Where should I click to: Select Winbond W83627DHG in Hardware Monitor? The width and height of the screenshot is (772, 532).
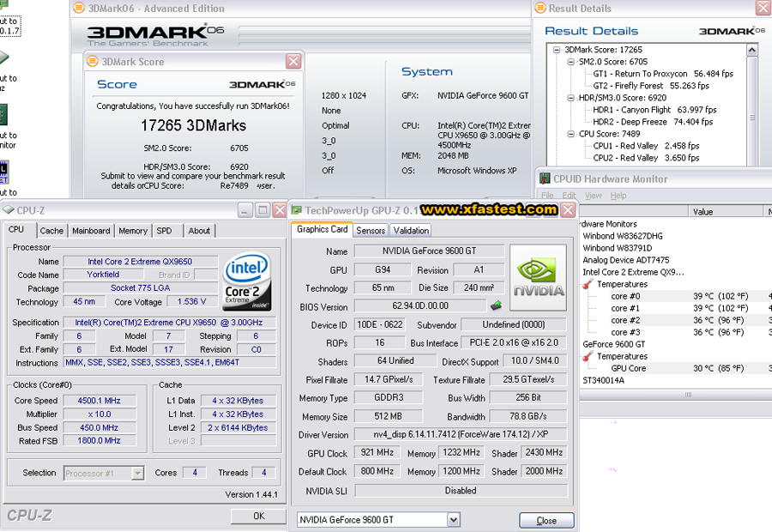tap(623, 236)
